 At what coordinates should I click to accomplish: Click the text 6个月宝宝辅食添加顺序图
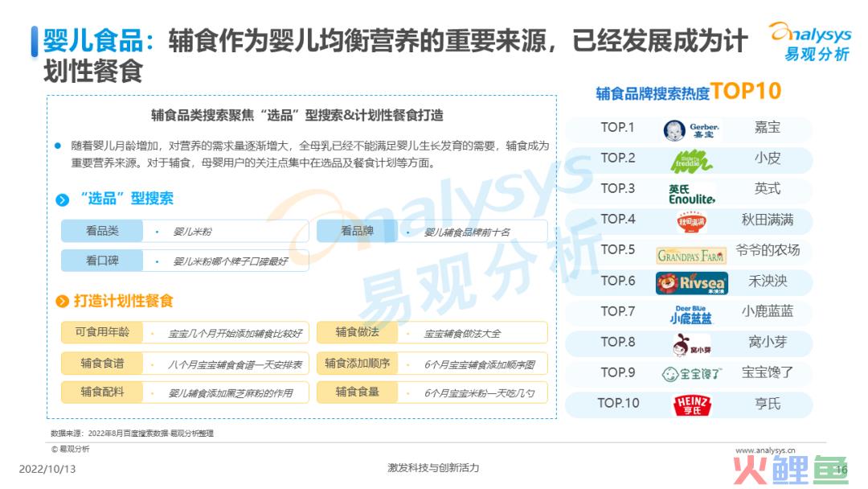coord(480,364)
